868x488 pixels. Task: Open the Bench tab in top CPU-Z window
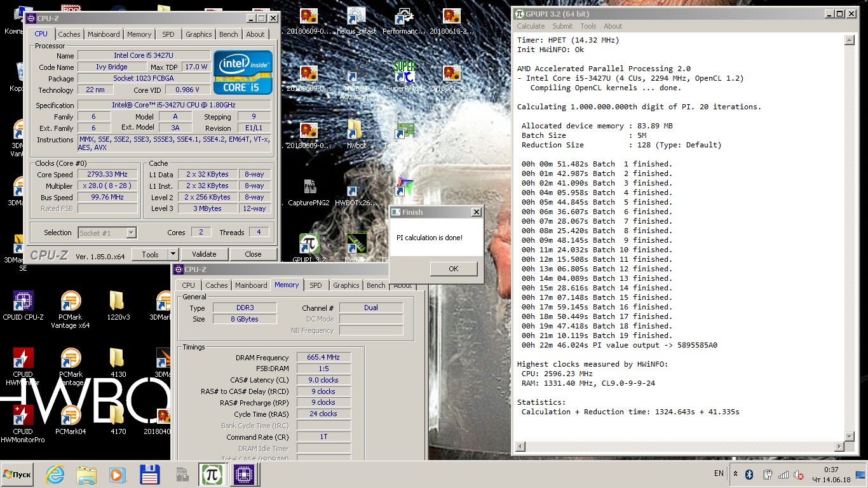pos(229,34)
